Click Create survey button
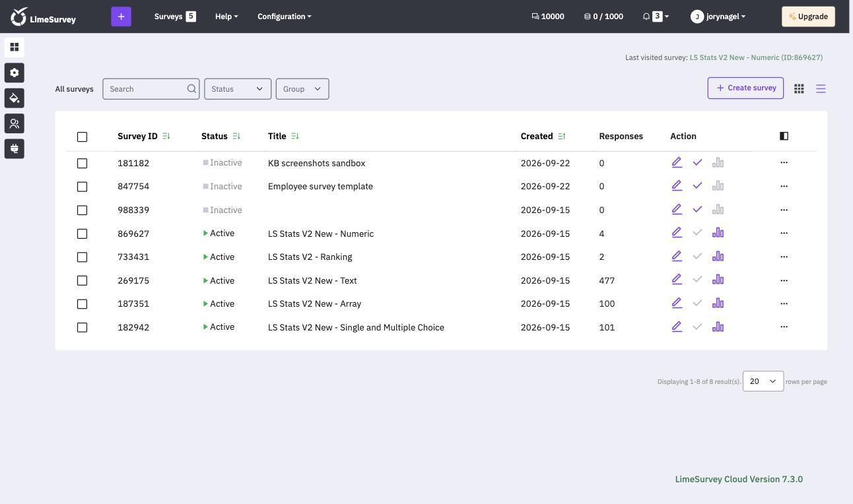Screen dimensions: 853x504 click(x=745, y=88)
